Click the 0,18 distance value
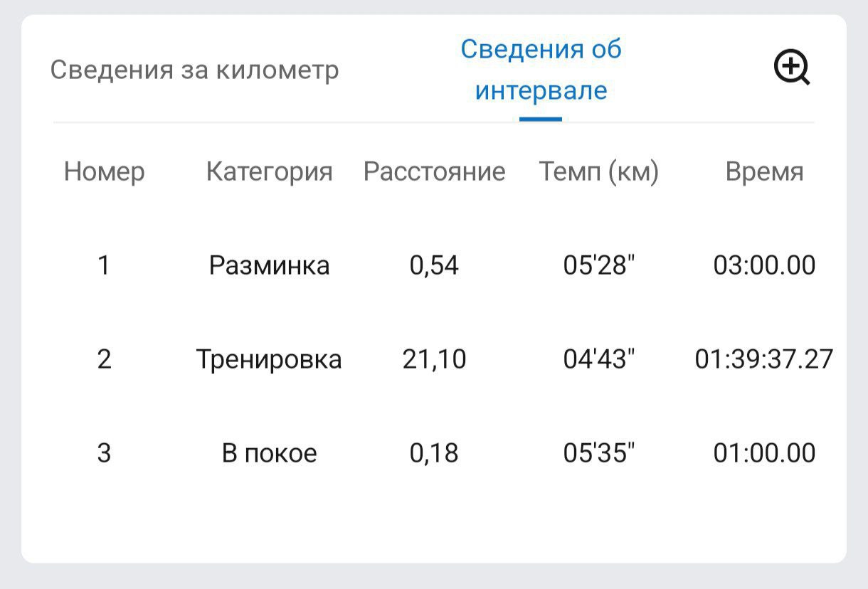 [434, 453]
